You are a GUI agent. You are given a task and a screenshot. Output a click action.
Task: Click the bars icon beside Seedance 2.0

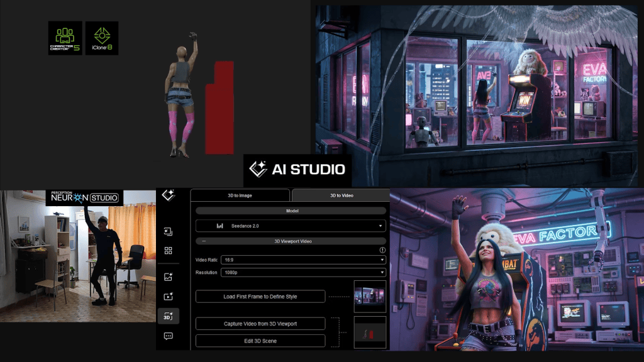[219, 226]
